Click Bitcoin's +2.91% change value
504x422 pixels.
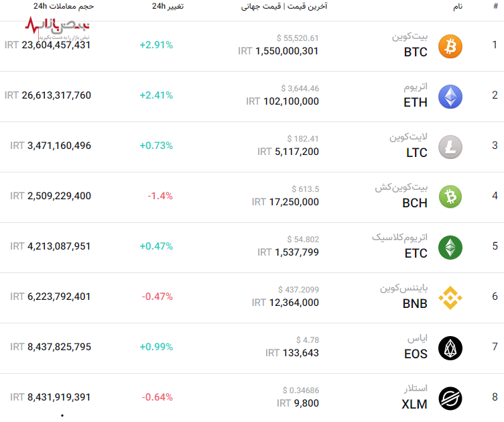pyautogui.click(x=156, y=45)
